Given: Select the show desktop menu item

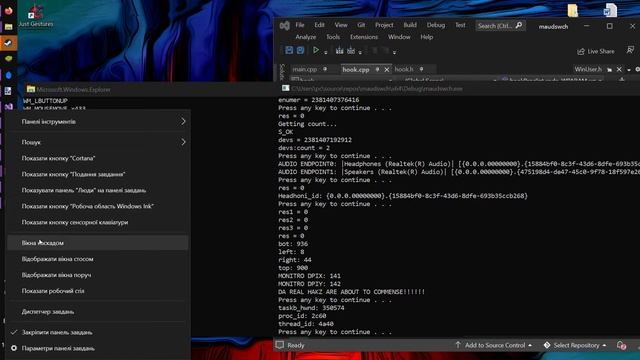Looking at the screenshot, I should [99, 291].
